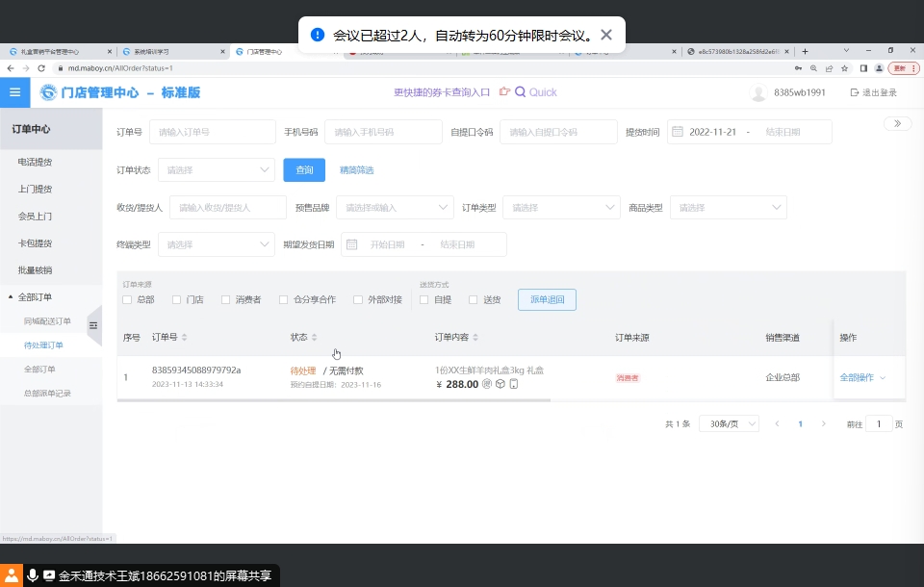Viewport: 924px width, 587px height.
Task: Tick the 自提 delivery method checkbox
Action: (x=424, y=299)
